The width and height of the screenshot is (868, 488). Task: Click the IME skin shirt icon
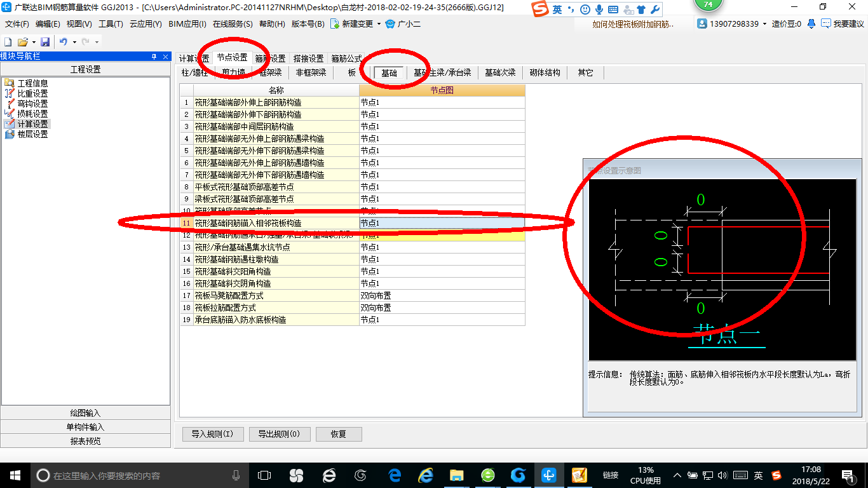click(x=642, y=10)
